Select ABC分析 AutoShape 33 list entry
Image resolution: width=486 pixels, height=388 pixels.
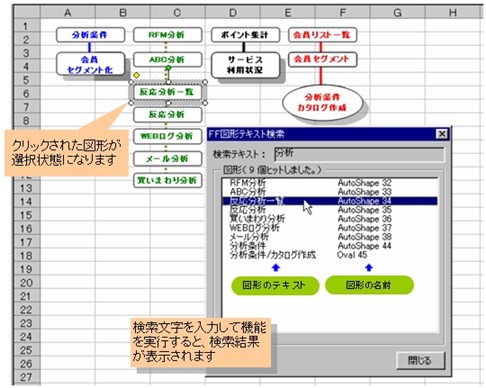coord(329,192)
